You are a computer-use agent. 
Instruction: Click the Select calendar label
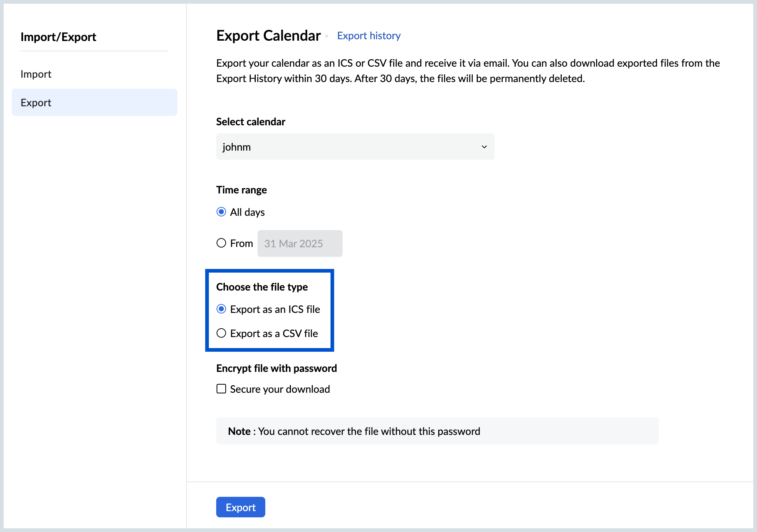coord(251,122)
